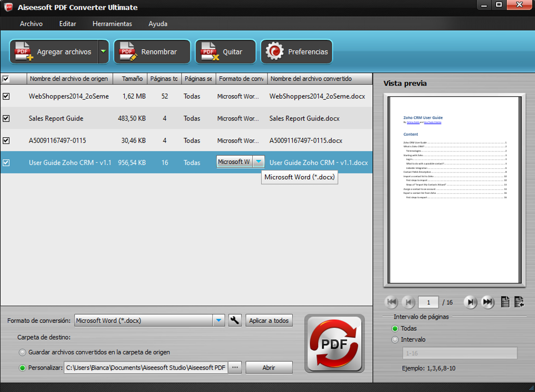Click Todas pages cell in WebShoppers row

tap(192, 96)
